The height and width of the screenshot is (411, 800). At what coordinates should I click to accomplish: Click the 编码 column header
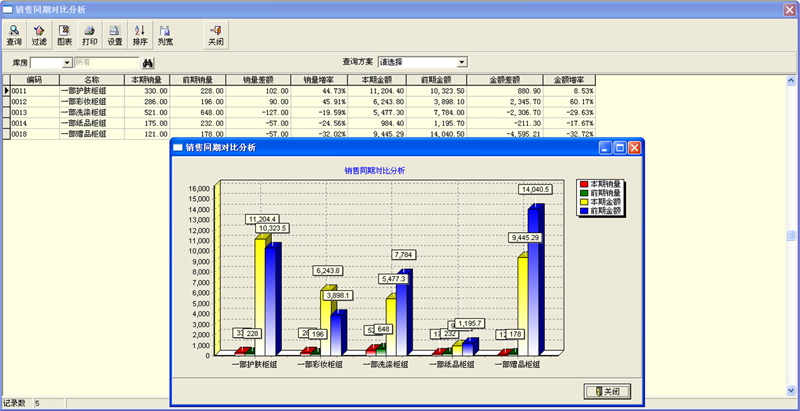35,80
